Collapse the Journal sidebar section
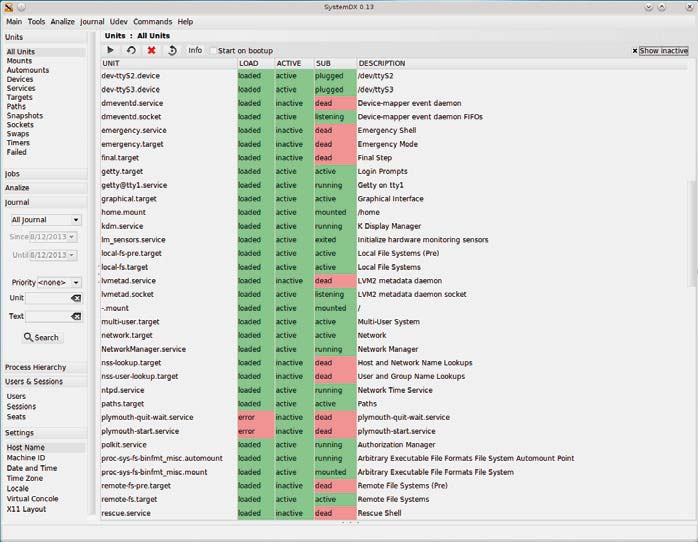This screenshot has width=698, height=542. pos(45,202)
